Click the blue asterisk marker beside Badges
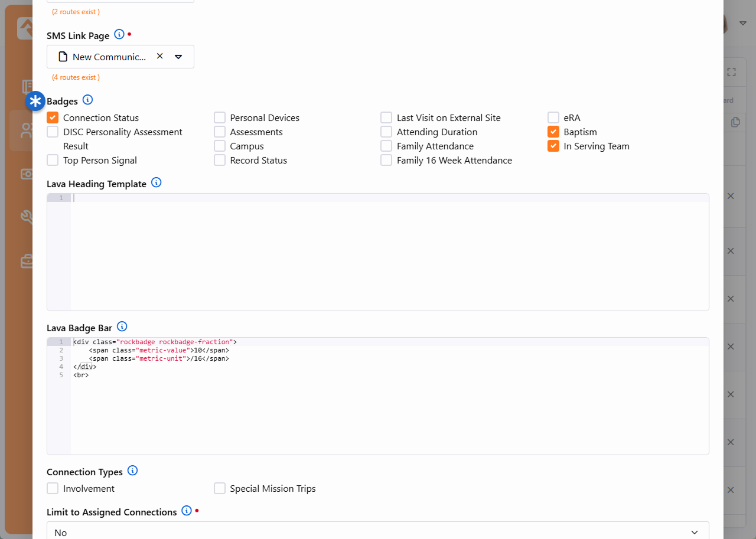 [35, 101]
